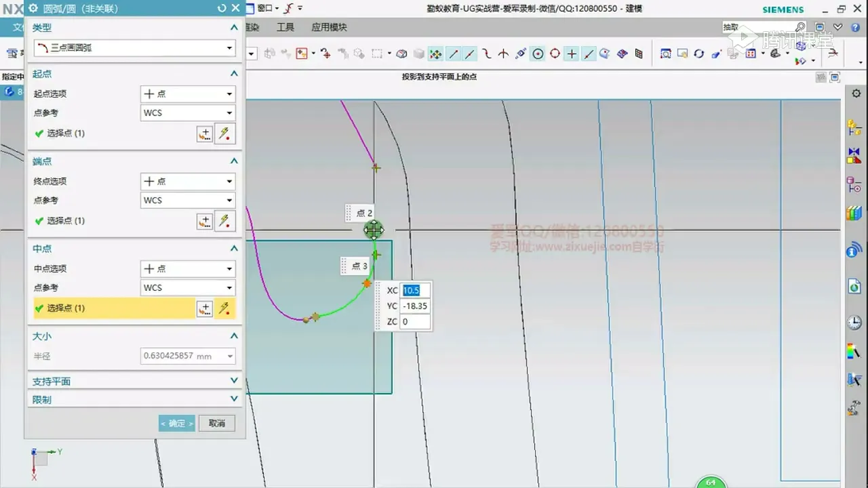
Task: Open the 工具 menu
Action: click(285, 27)
